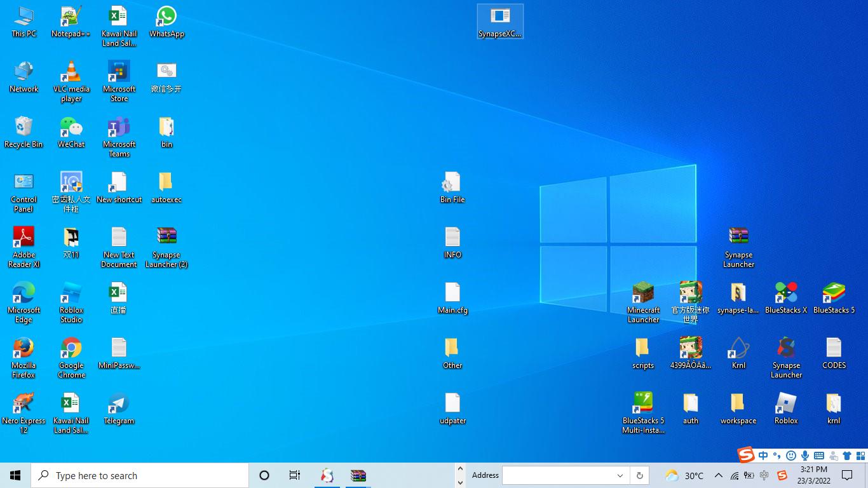Expand the Address bar dropdown
Screen dimensions: 868x488
pyautogui.click(x=620, y=475)
